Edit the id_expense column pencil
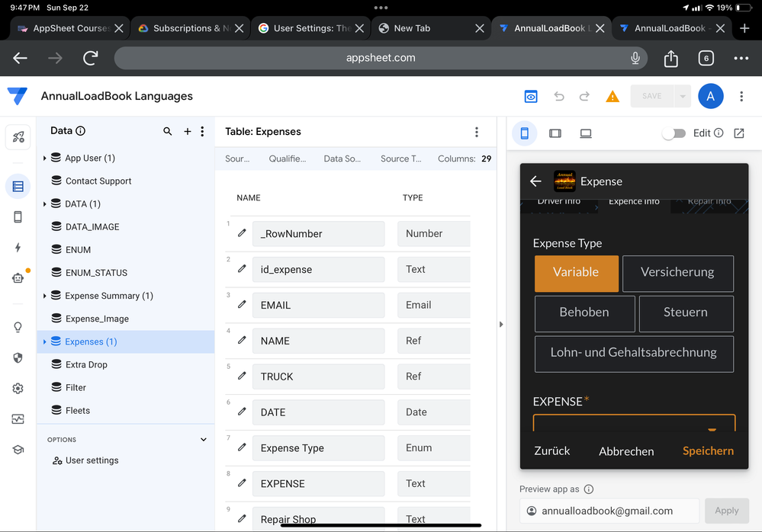The height and width of the screenshot is (532, 762). (x=242, y=268)
